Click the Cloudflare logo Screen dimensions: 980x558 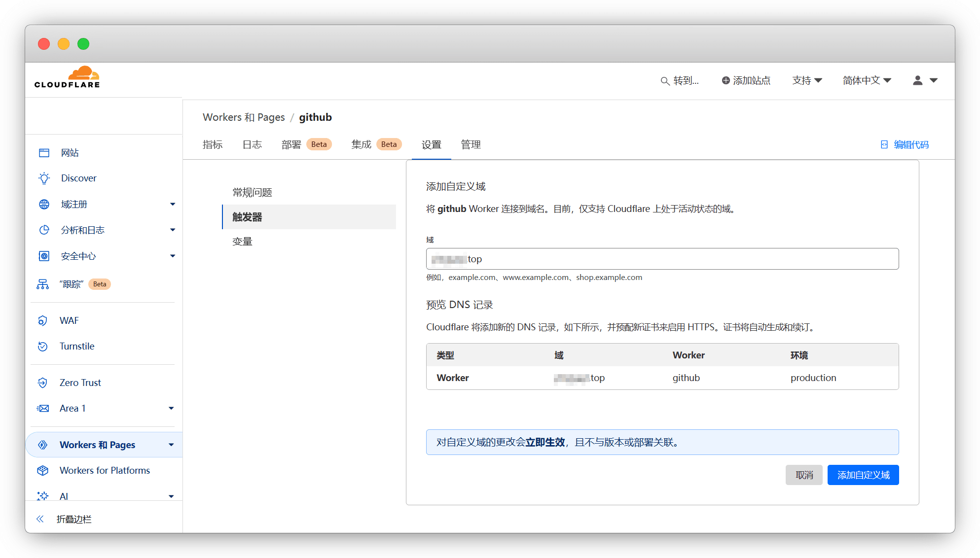(67, 77)
